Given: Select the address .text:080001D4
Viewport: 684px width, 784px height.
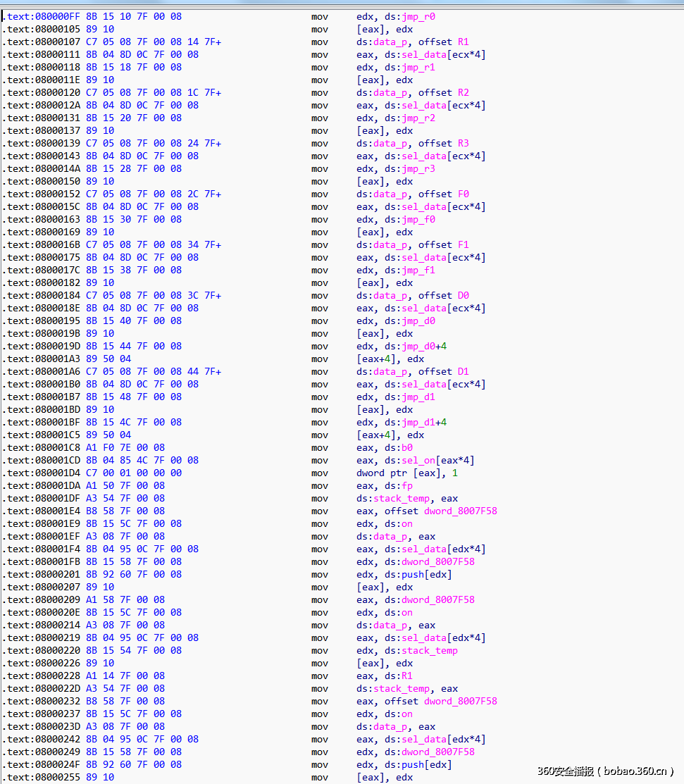Looking at the screenshot, I should [x=42, y=473].
